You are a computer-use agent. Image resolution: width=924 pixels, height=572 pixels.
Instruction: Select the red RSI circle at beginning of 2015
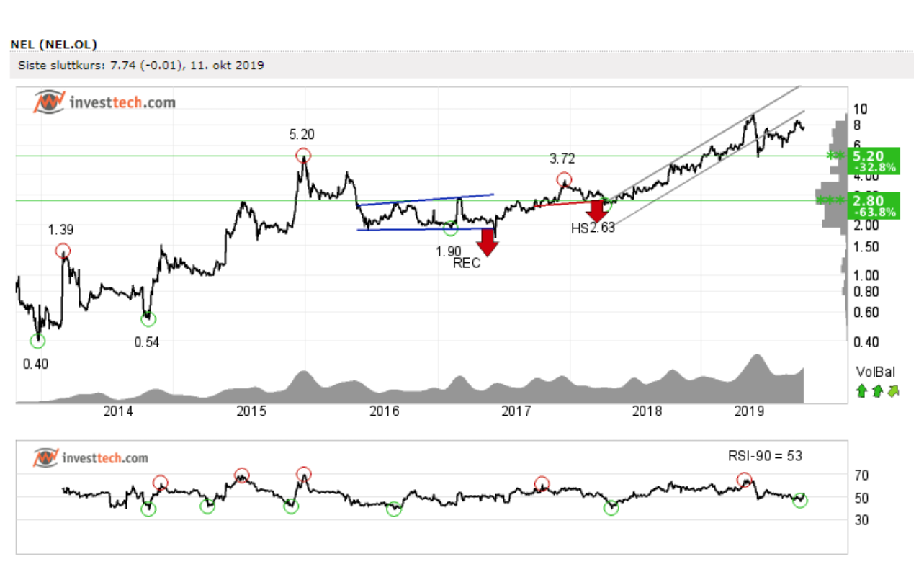[x=242, y=475]
